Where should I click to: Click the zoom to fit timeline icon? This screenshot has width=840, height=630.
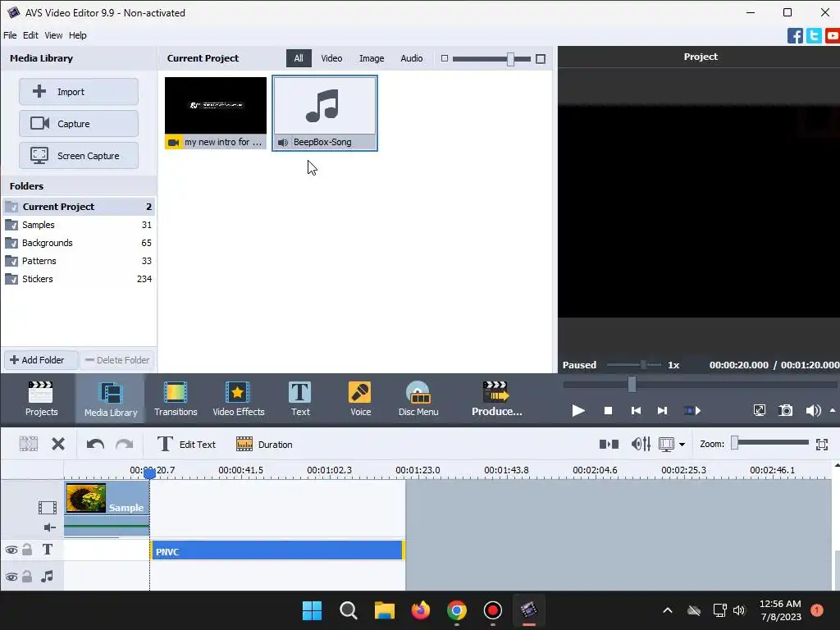pos(822,444)
